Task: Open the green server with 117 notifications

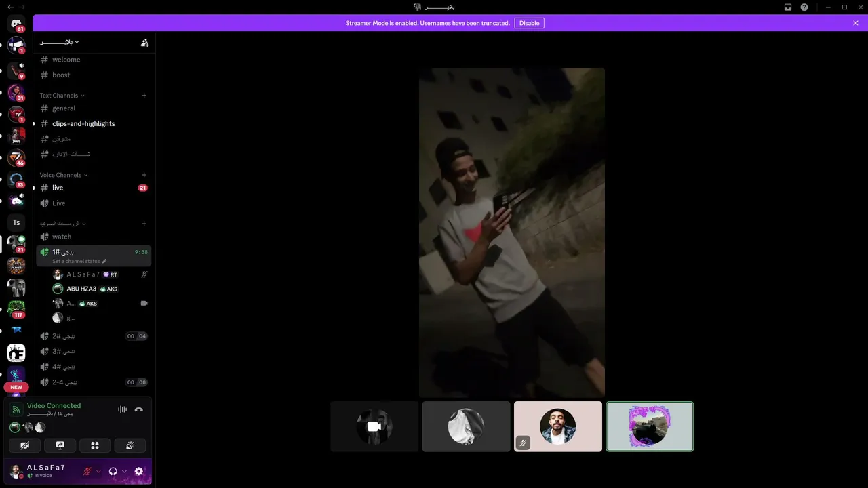Action: coord(16,310)
